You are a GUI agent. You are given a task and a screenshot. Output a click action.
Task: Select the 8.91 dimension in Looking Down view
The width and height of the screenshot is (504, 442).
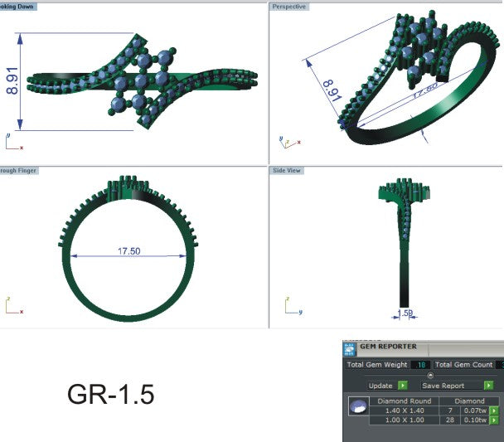tap(12, 80)
